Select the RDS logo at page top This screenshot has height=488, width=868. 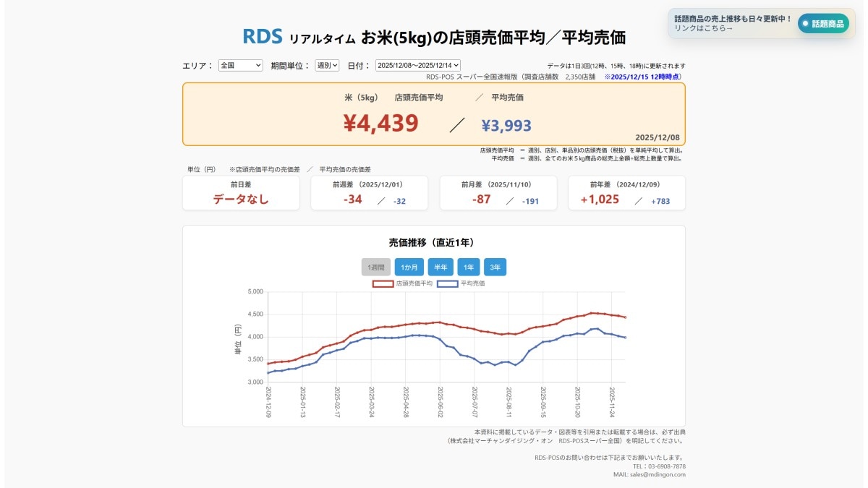263,34
